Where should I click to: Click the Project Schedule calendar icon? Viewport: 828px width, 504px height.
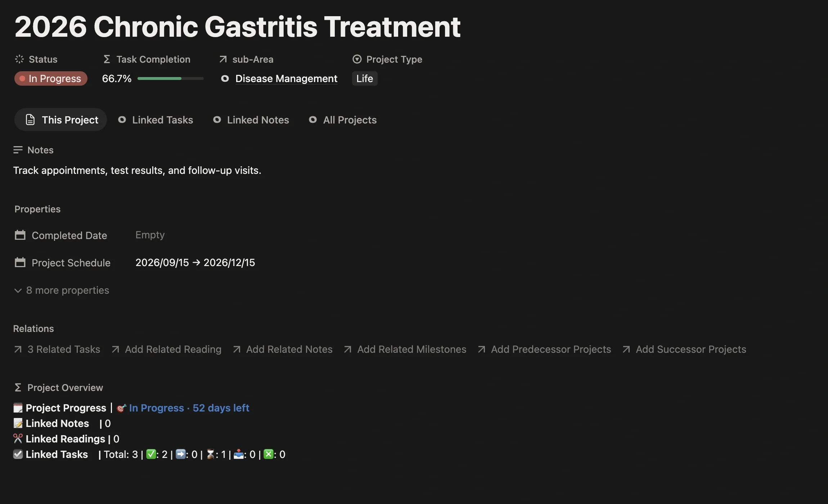20,262
